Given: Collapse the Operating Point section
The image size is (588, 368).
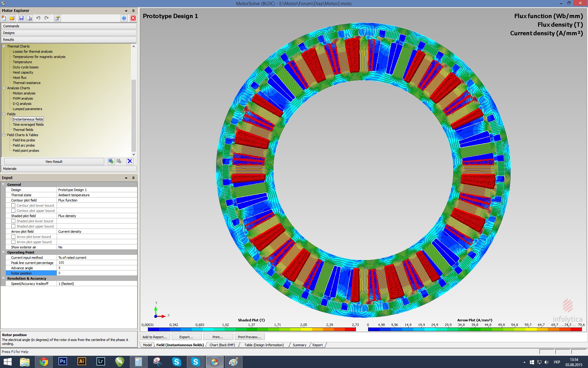Looking at the screenshot, I should tap(3, 252).
